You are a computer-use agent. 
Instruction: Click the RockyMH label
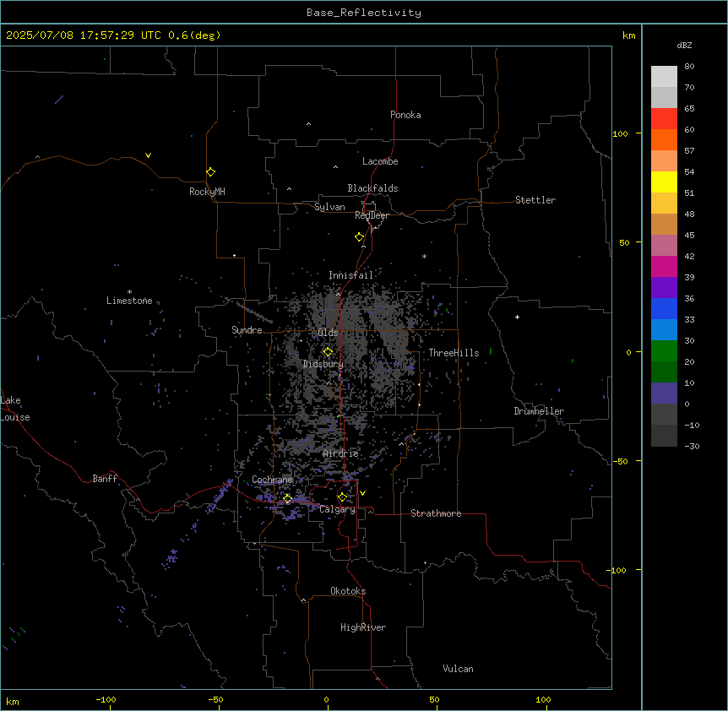coord(207,191)
